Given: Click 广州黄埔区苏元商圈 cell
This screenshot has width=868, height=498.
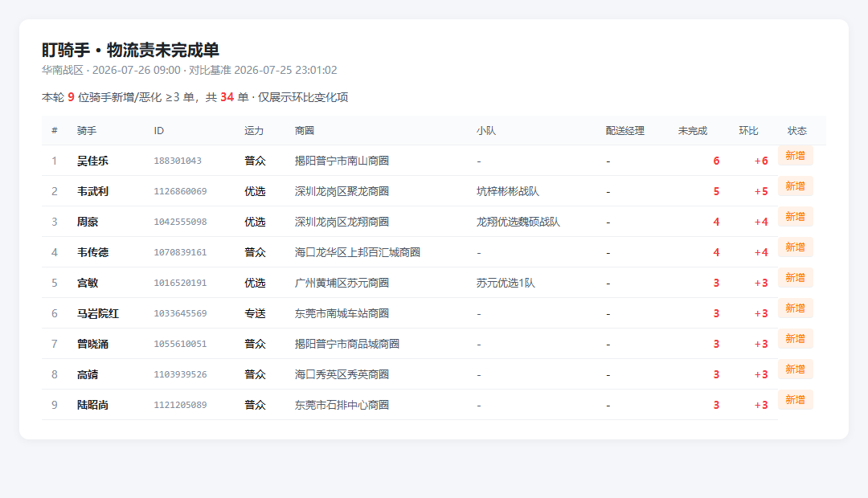Looking at the screenshot, I should click(342, 283).
